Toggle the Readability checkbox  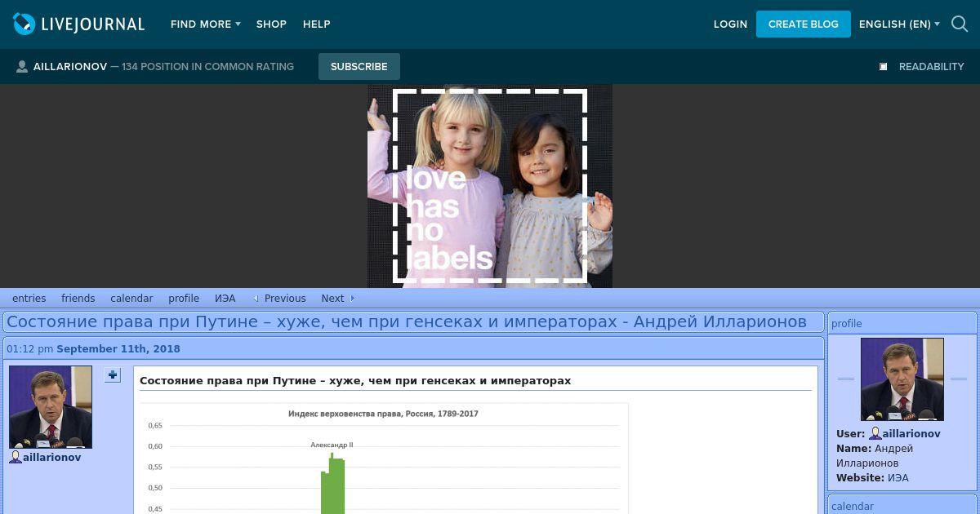(883, 67)
